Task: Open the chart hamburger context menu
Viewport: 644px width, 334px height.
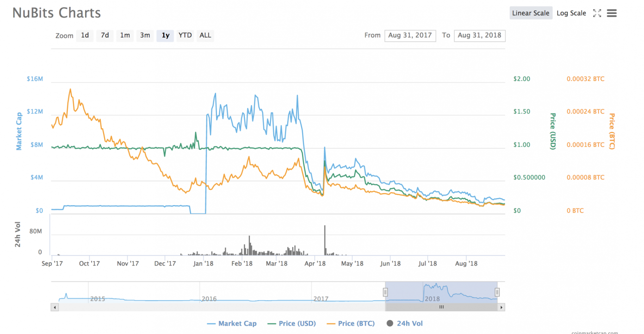Action: click(x=612, y=13)
